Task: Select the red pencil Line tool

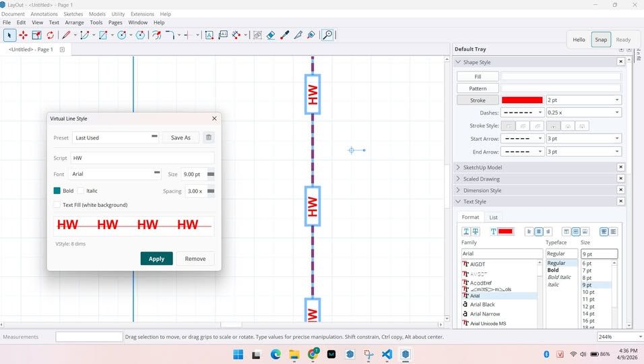Action: [x=66, y=35]
